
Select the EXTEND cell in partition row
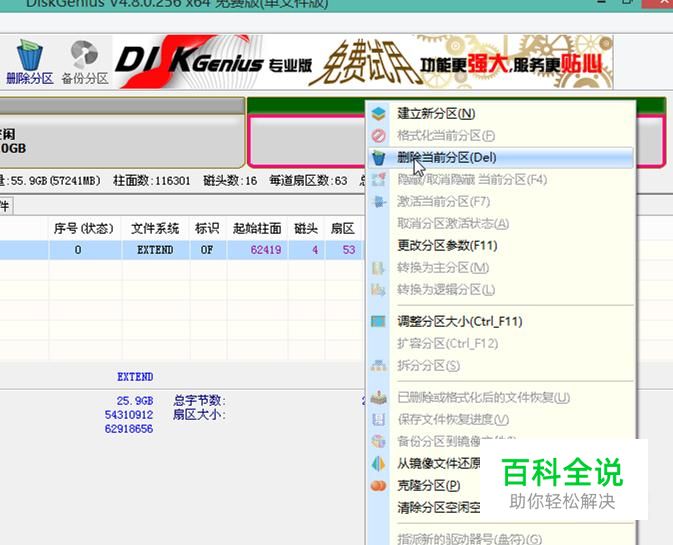[155, 250]
